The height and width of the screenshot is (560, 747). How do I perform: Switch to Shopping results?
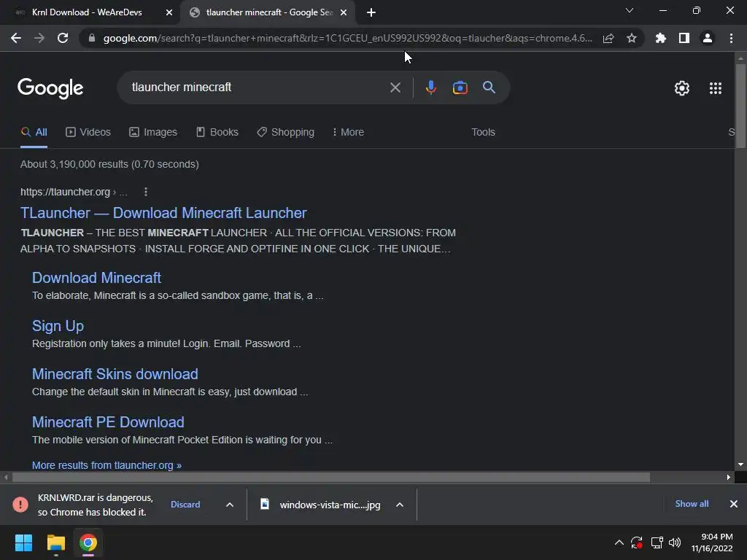pyautogui.click(x=285, y=133)
